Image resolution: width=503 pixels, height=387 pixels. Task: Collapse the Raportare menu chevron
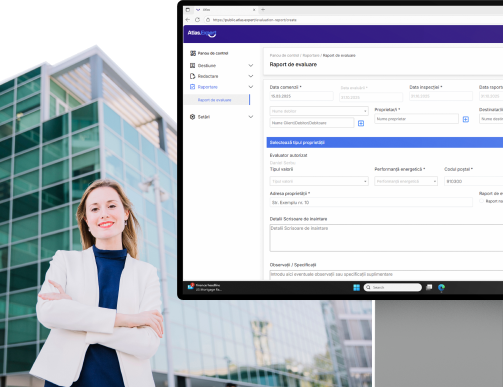tap(251, 87)
